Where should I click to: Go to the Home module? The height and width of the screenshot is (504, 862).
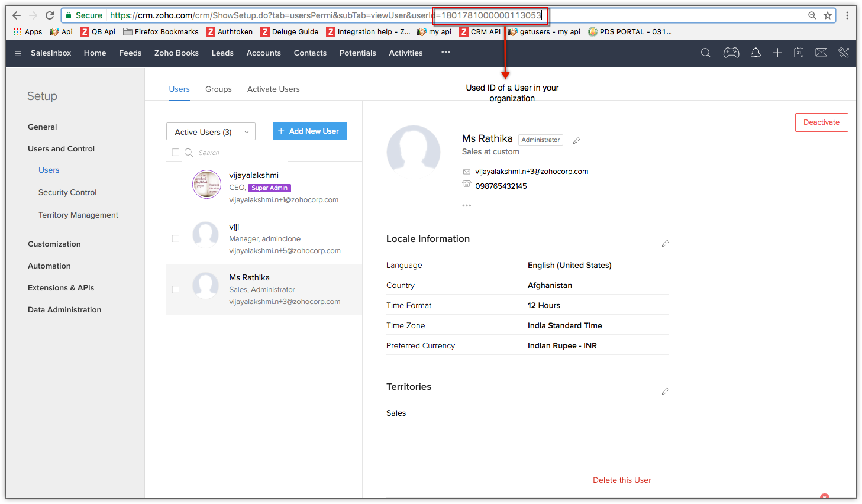click(x=95, y=53)
